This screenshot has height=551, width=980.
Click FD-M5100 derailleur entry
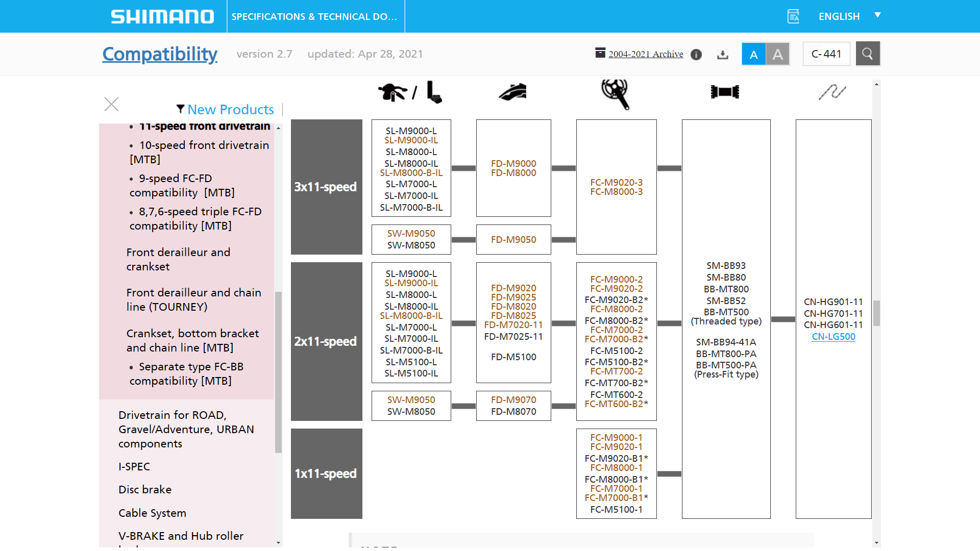513,357
